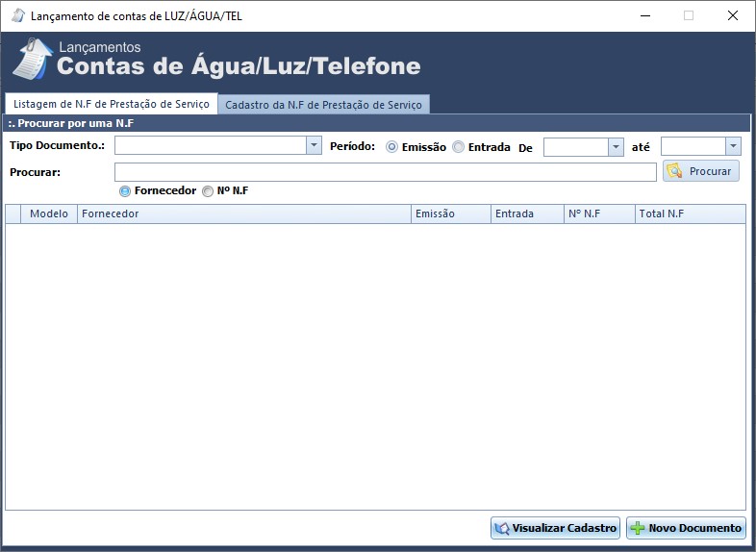Close the Lançamento de contas window

point(732,15)
